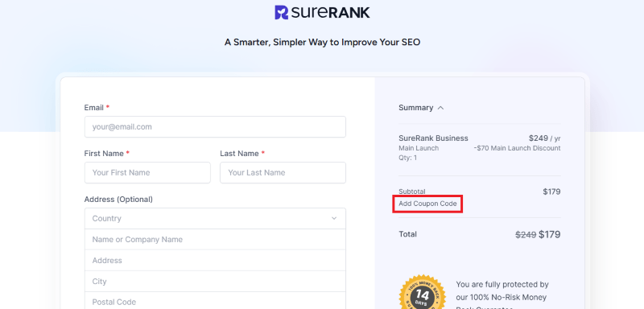Click the Postal Code field
This screenshot has width=644, height=309.
pyautogui.click(x=215, y=301)
